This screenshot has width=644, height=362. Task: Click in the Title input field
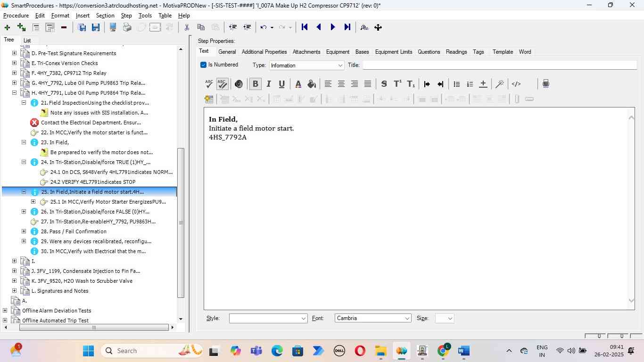pyautogui.click(x=500, y=65)
